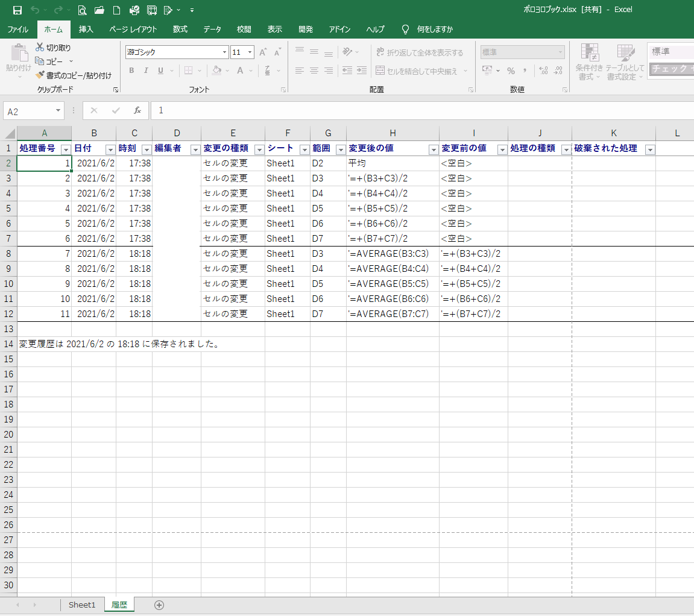The height and width of the screenshot is (616, 694).
Task: Create new blank workbook icon
Action: pos(117,10)
